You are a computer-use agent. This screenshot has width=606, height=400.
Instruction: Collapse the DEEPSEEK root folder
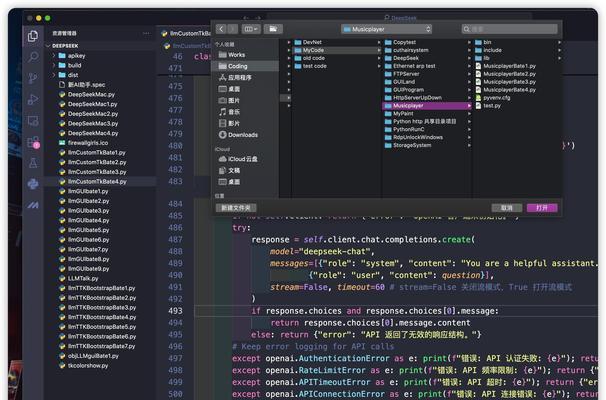pyautogui.click(x=49, y=46)
